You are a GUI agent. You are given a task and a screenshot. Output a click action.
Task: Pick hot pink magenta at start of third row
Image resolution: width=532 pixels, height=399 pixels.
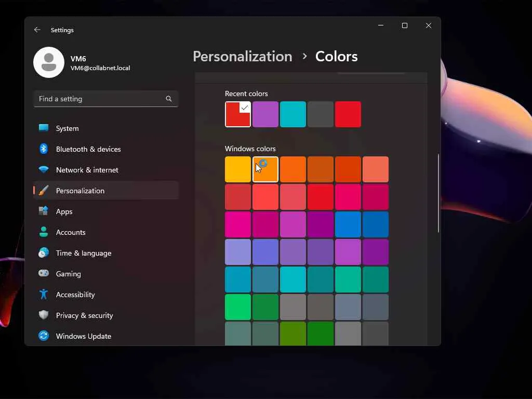(238, 224)
